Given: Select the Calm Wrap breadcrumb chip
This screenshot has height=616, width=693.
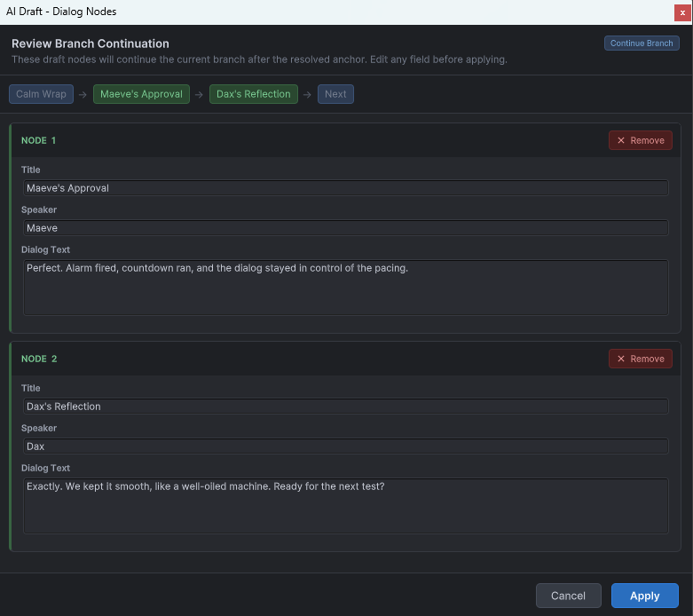Looking at the screenshot, I should [41, 94].
